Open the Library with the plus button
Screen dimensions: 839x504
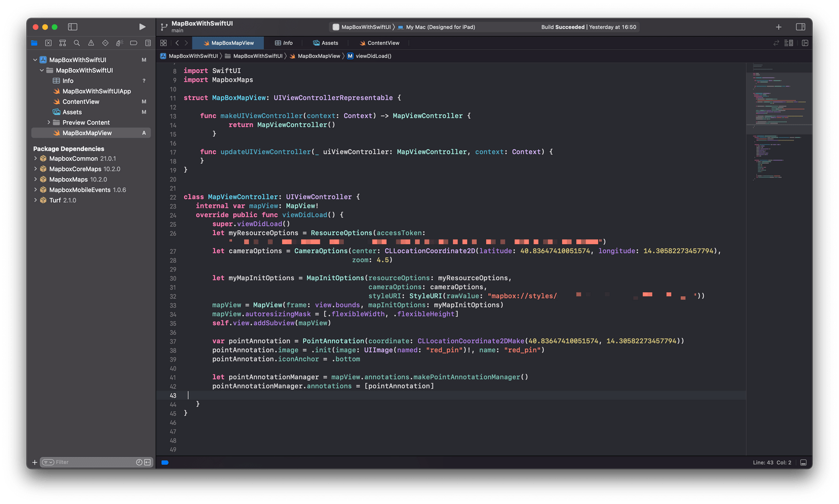point(779,27)
